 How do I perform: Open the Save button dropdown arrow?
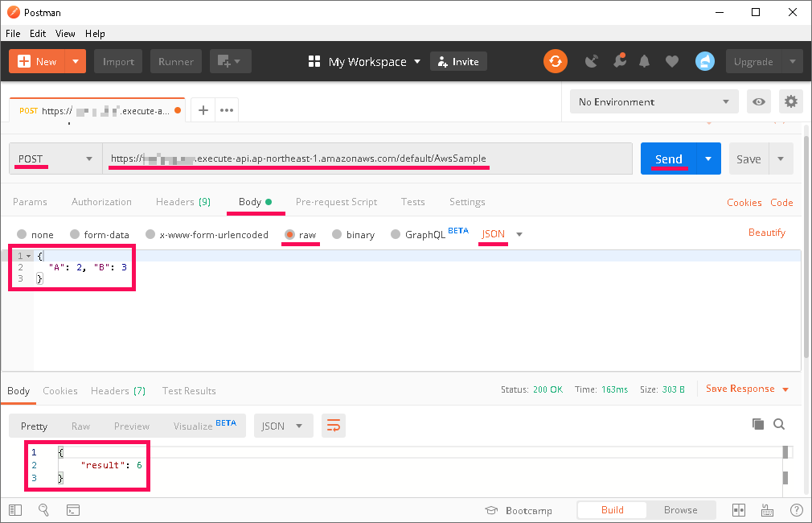click(781, 159)
